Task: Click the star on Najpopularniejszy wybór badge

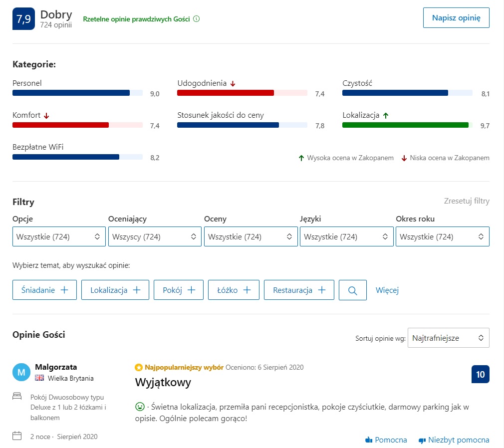Action: [138, 367]
